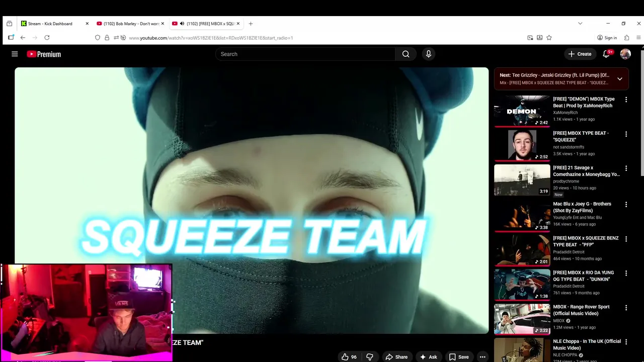This screenshot has height=362, width=644.
Task: Dislike the video with thumbs down
Action: [370, 357]
